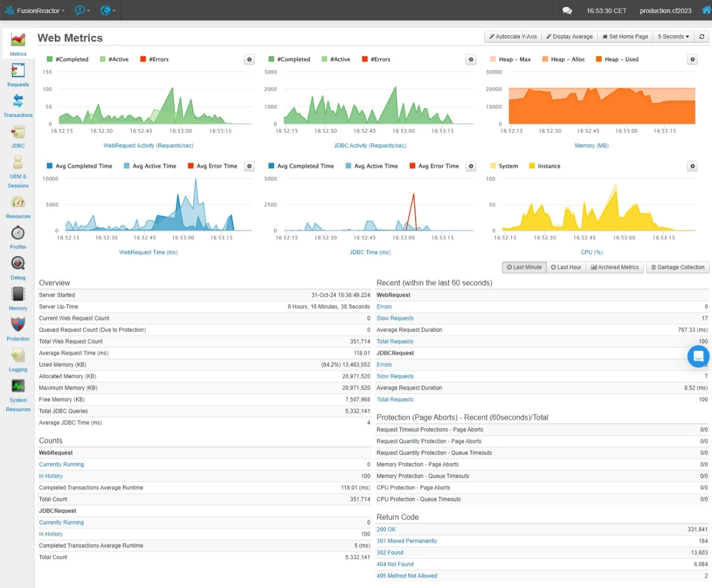The height and width of the screenshot is (588, 712).
Task: Open the CPU (%) chart link
Action: [592, 252]
